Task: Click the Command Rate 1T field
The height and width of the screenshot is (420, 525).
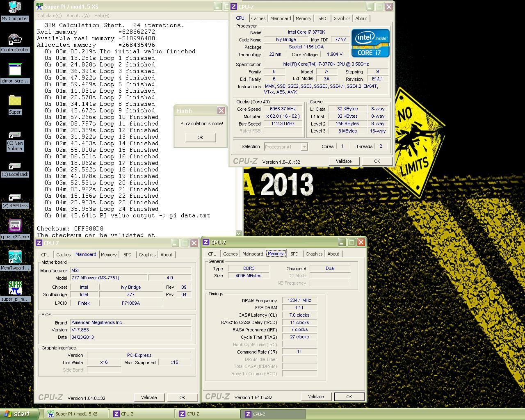Action: [x=299, y=352]
